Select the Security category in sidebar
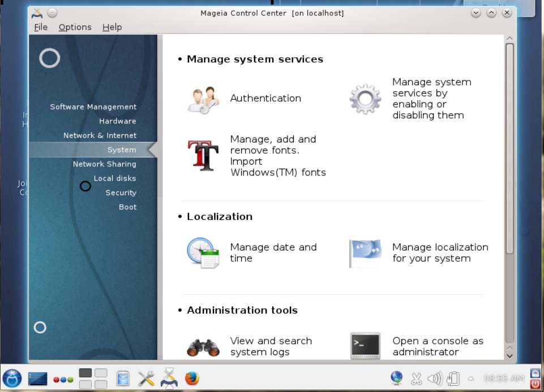 coord(121,193)
